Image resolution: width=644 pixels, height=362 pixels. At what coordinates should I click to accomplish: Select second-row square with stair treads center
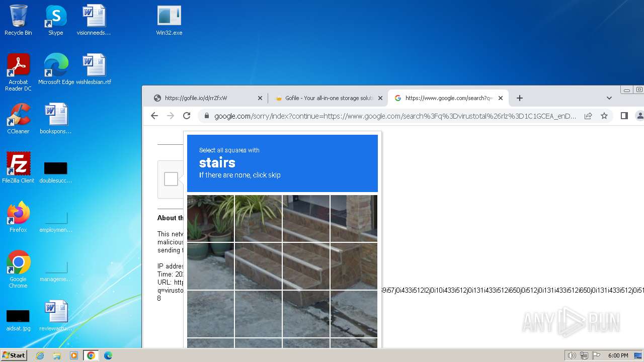(x=306, y=266)
